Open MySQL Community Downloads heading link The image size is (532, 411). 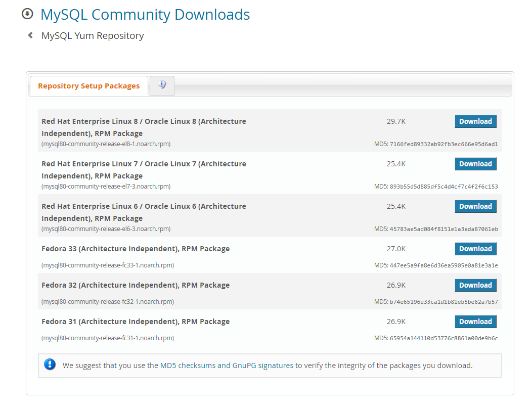click(145, 15)
